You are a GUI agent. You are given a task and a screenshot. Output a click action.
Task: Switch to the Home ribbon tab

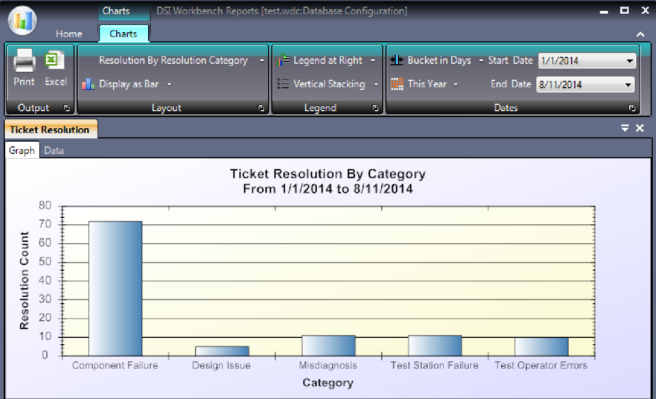69,34
